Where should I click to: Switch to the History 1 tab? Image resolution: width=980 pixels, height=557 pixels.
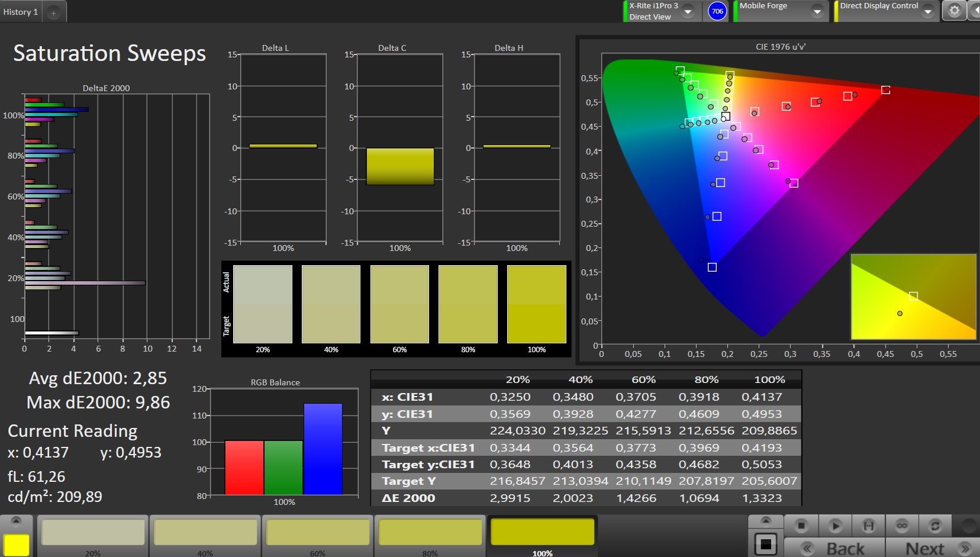[21, 12]
